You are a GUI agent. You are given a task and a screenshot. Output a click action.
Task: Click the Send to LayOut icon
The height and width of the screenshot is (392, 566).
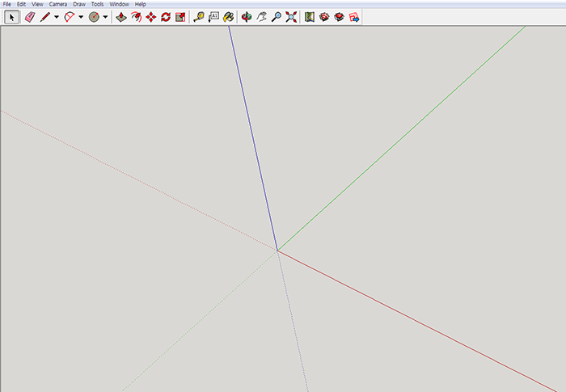354,17
